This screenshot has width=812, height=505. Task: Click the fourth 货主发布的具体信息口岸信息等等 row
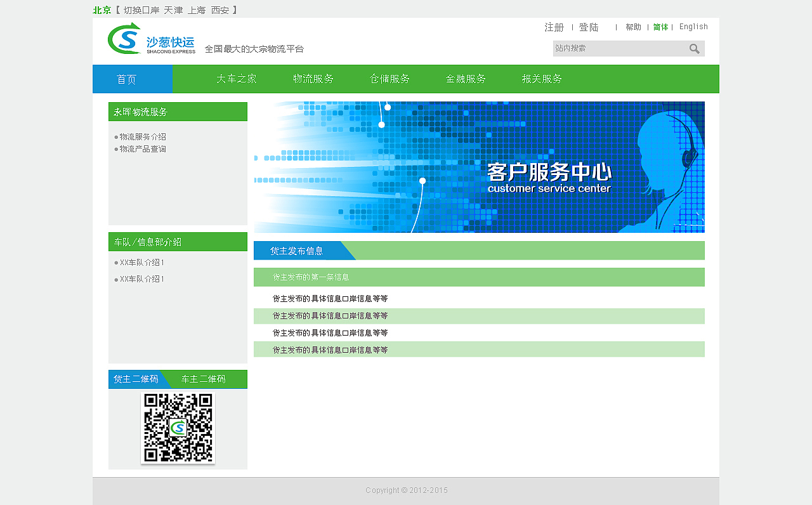click(479, 350)
